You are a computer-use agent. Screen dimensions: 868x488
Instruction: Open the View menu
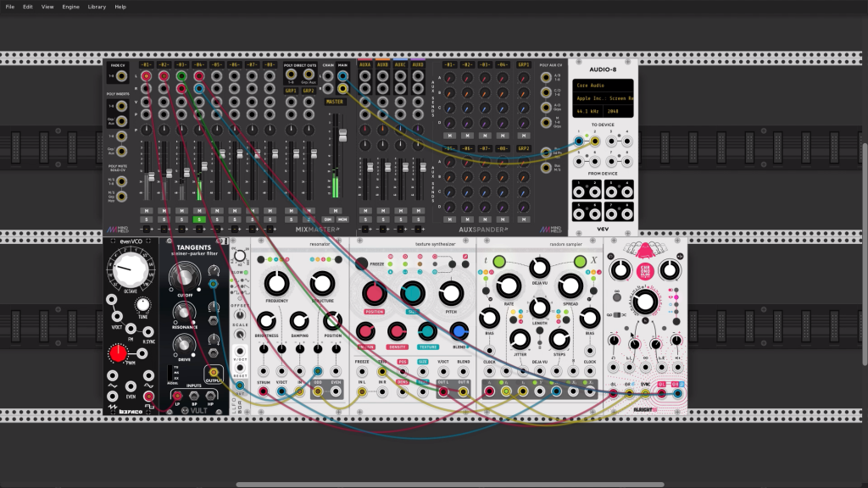(47, 7)
